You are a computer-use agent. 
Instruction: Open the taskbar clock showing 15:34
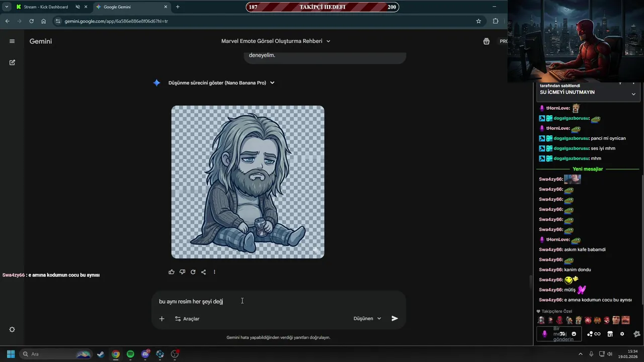click(628, 354)
